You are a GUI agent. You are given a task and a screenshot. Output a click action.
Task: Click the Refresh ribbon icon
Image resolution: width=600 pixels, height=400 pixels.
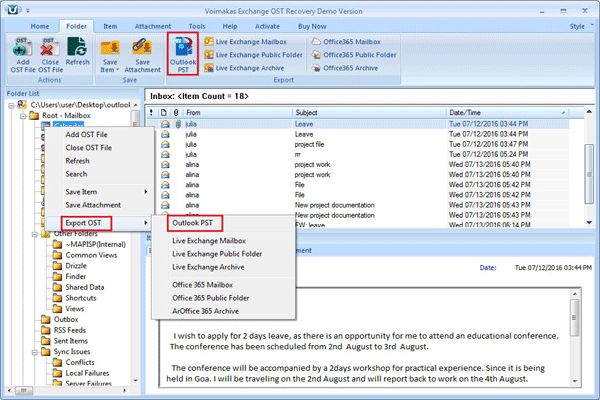77,51
